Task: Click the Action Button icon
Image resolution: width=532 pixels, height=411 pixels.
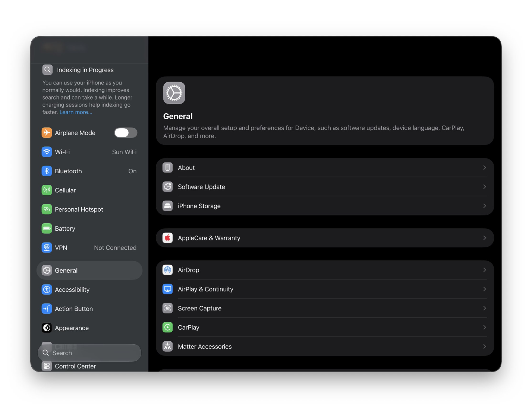Action: [x=47, y=309]
